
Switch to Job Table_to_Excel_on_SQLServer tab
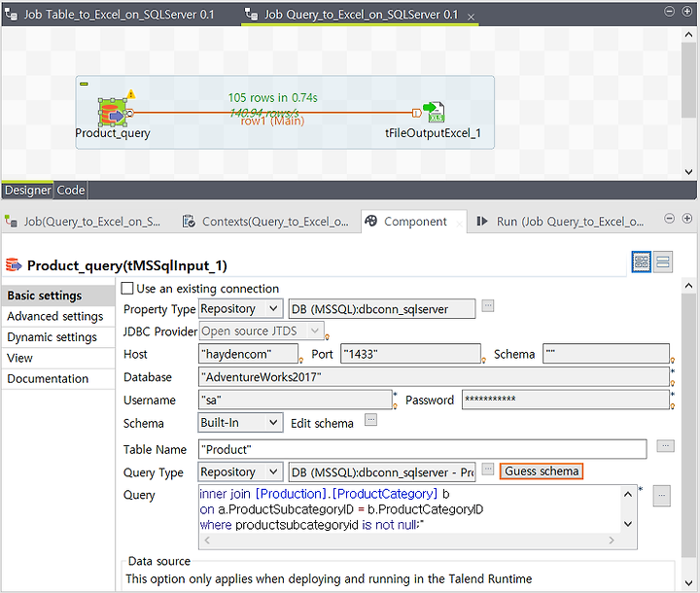[x=110, y=15]
